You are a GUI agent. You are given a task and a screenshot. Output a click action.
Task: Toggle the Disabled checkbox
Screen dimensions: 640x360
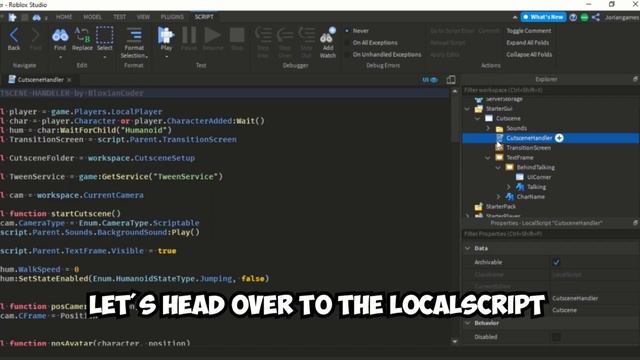[x=556, y=337]
